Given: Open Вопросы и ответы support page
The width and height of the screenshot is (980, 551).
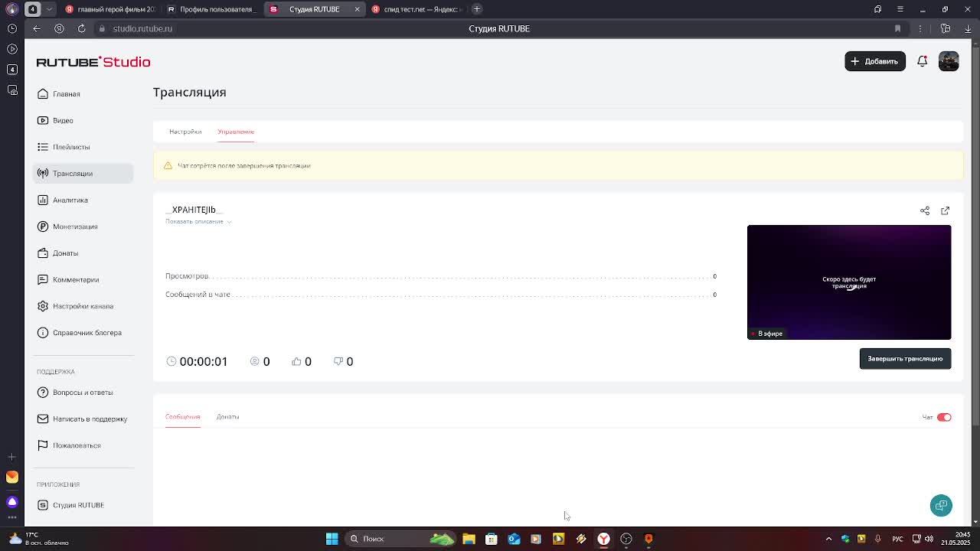Looking at the screenshot, I should point(83,392).
